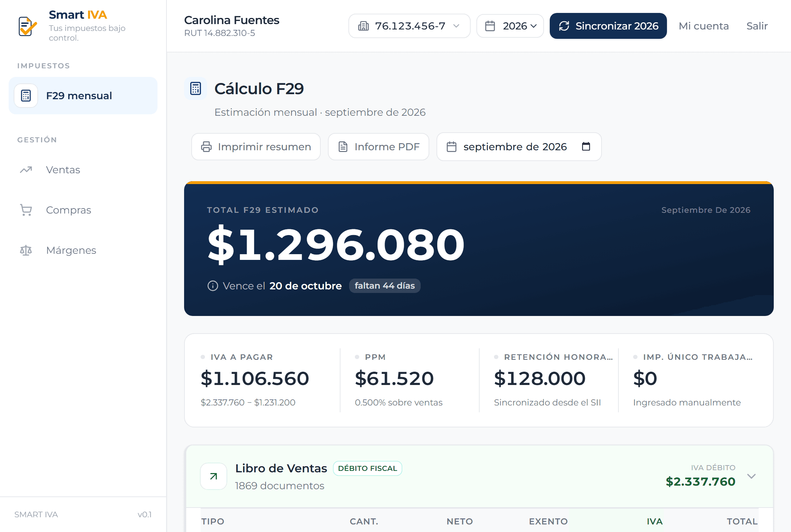Click Imprimir resumen button
791x532 pixels.
(x=256, y=147)
